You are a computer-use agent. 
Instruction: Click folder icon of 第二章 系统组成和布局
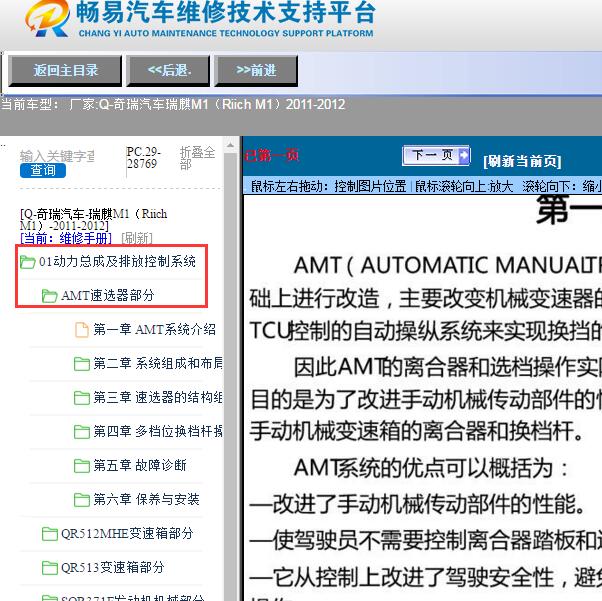[x=81, y=364]
